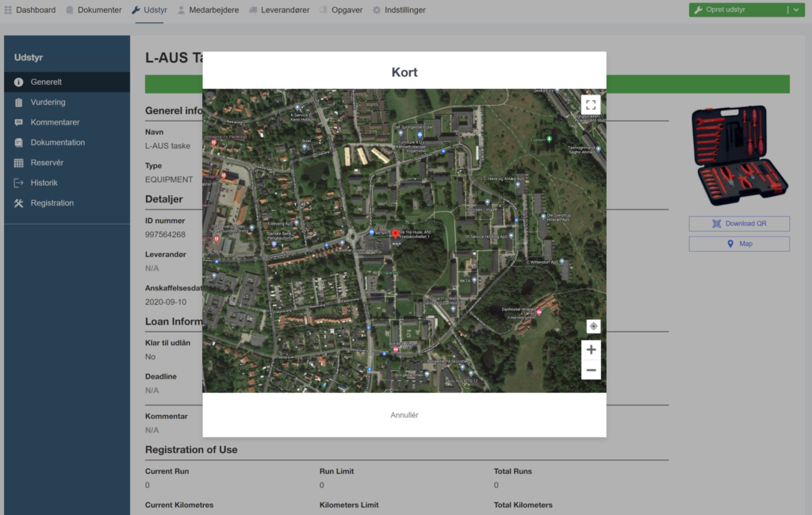This screenshot has width=812, height=515.
Task: Zoom in on the map
Action: pyautogui.click(x=591, y=350)
